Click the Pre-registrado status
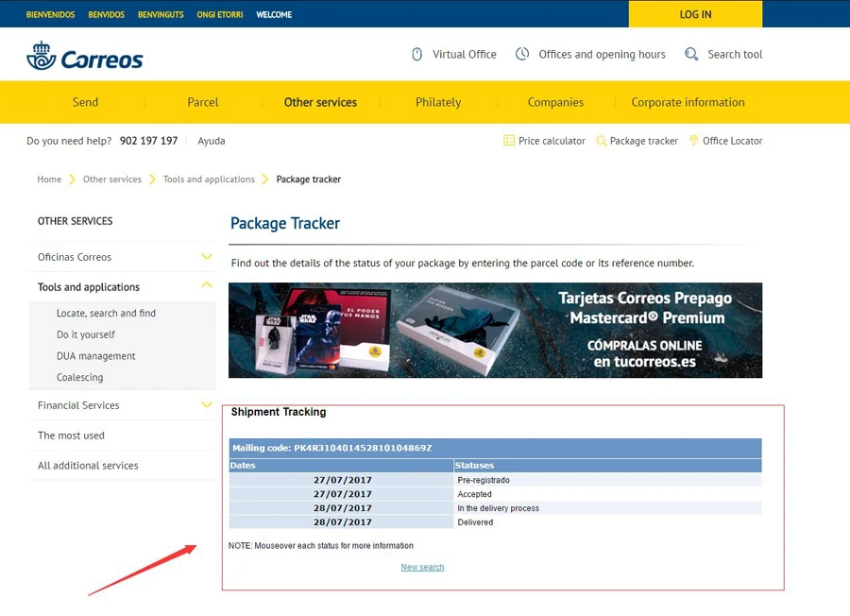 tap(483, 480)
